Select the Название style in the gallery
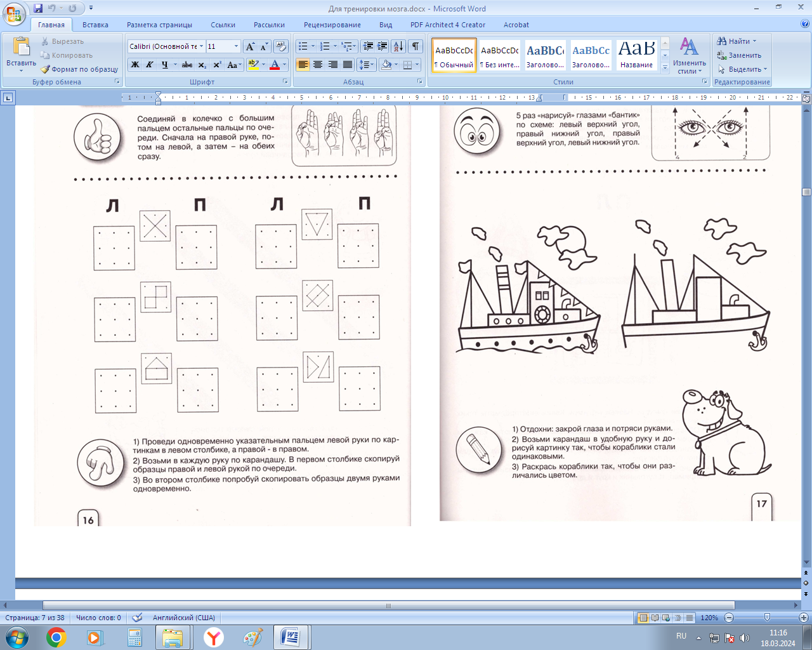The width and height of the screenshot is (812, 650). (636, 55)
